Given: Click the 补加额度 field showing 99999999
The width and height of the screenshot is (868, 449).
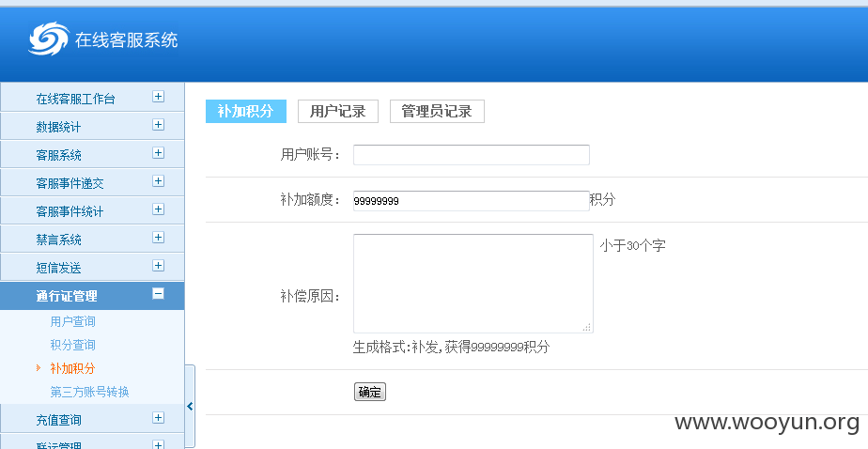Looking at the screenshot, I should click(x=471, y=200).
